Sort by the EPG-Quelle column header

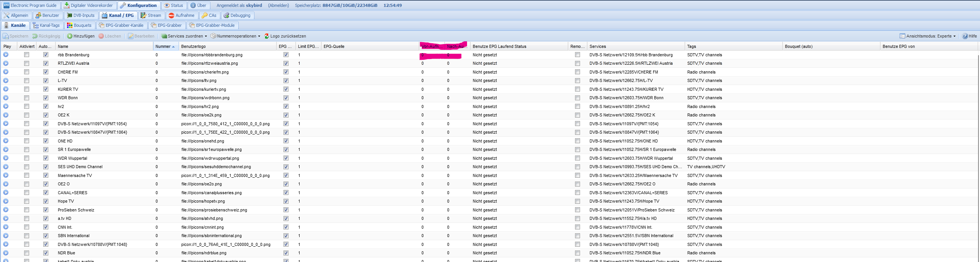coord(370,46)
